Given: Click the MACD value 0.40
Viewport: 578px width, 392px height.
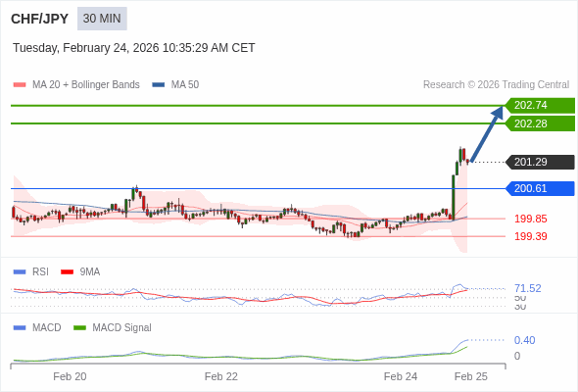Looking at the screenshot, I should tap(525, 340).
